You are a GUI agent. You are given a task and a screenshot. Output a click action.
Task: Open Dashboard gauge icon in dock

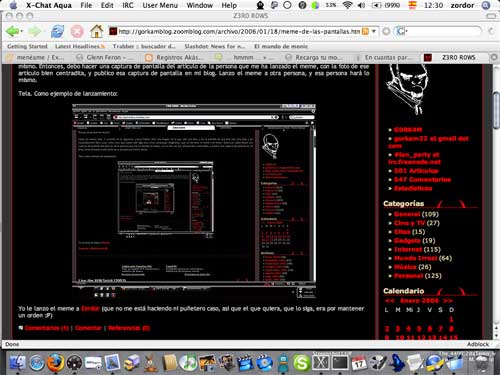pos(74,363)
